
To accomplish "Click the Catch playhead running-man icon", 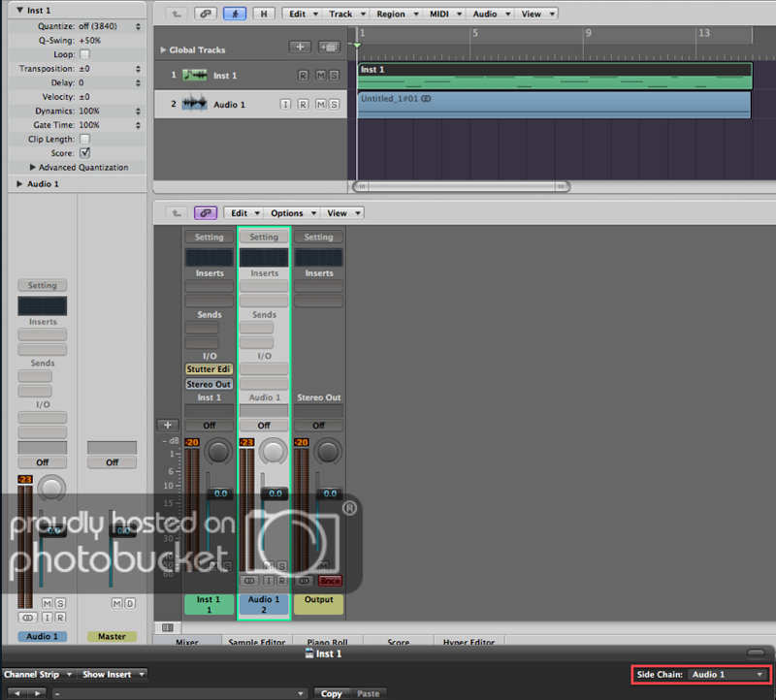I will [234, 14].
